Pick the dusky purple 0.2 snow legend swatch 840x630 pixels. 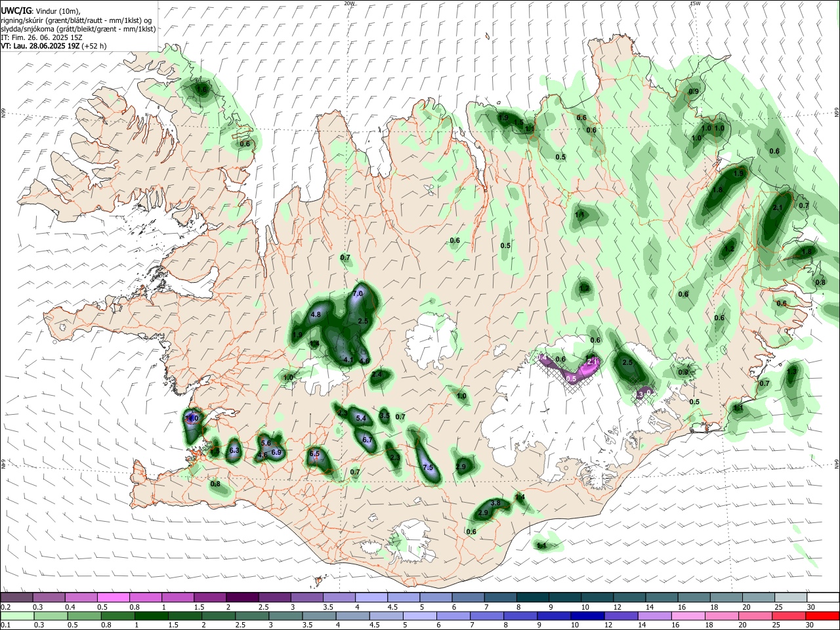pos(16,597)
